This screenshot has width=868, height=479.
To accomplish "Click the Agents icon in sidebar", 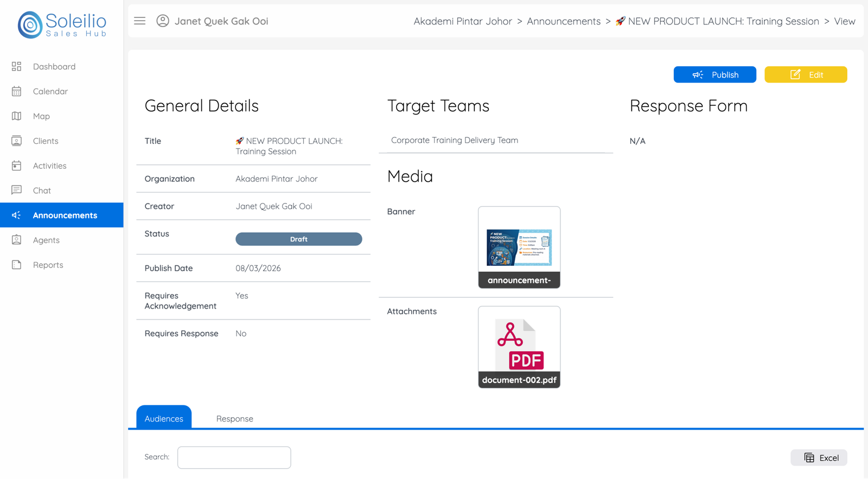I will 17,240.
